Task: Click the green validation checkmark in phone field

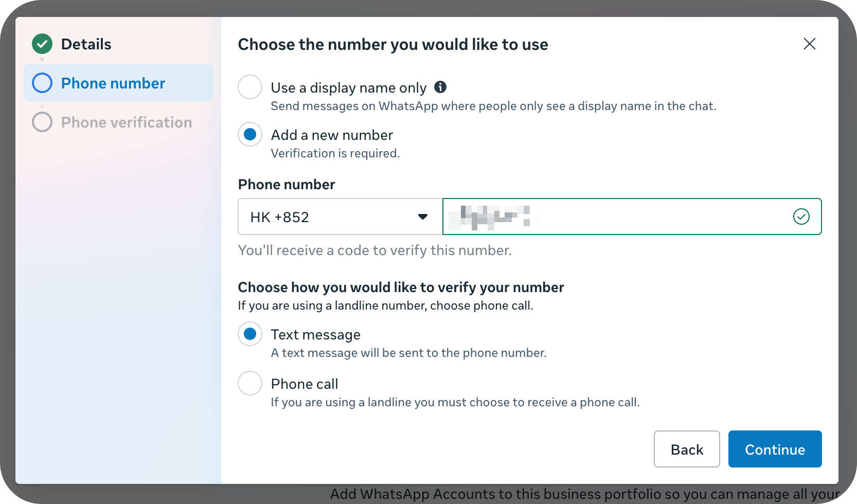Action: coord(801,217)
